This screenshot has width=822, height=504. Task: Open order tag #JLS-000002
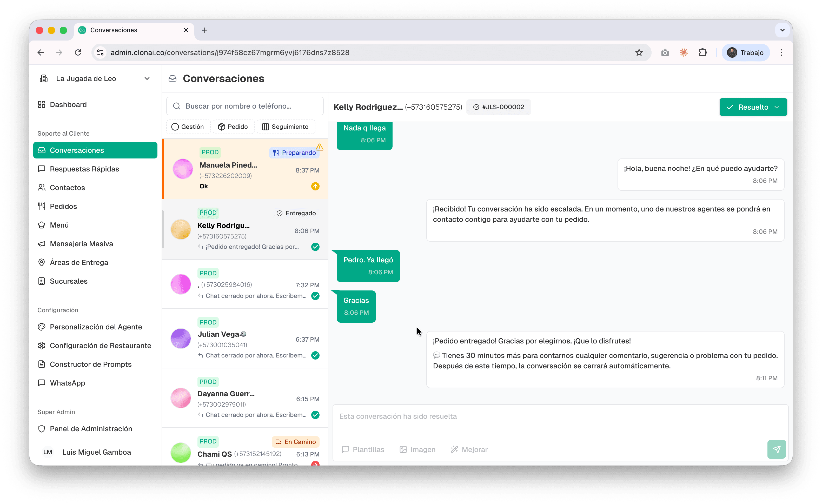tap(498, 107)
